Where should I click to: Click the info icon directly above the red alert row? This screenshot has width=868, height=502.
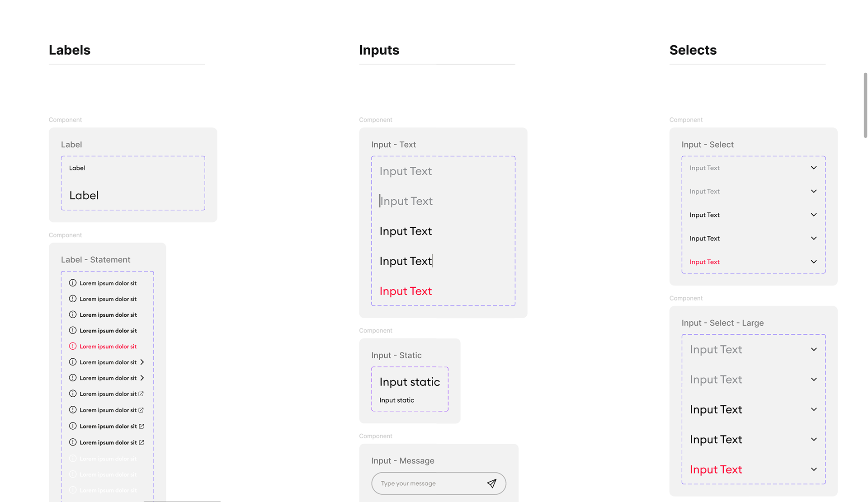coord(73,331)
